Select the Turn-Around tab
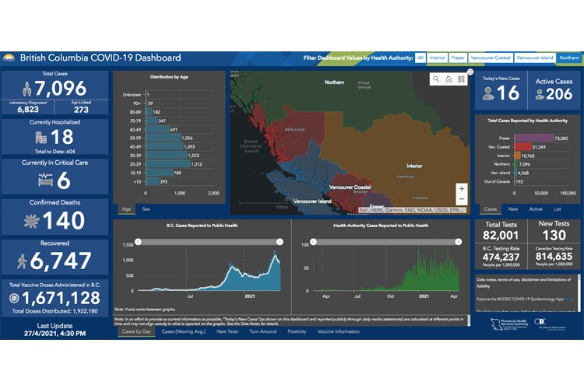 point(263,331)
